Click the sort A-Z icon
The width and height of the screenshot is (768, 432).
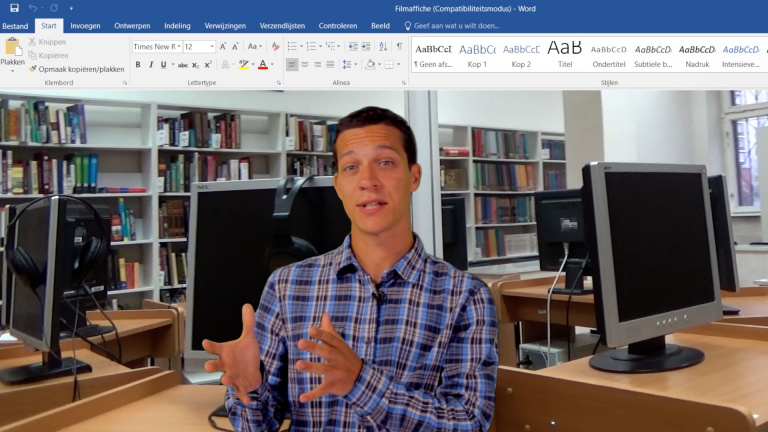[383, 46]
